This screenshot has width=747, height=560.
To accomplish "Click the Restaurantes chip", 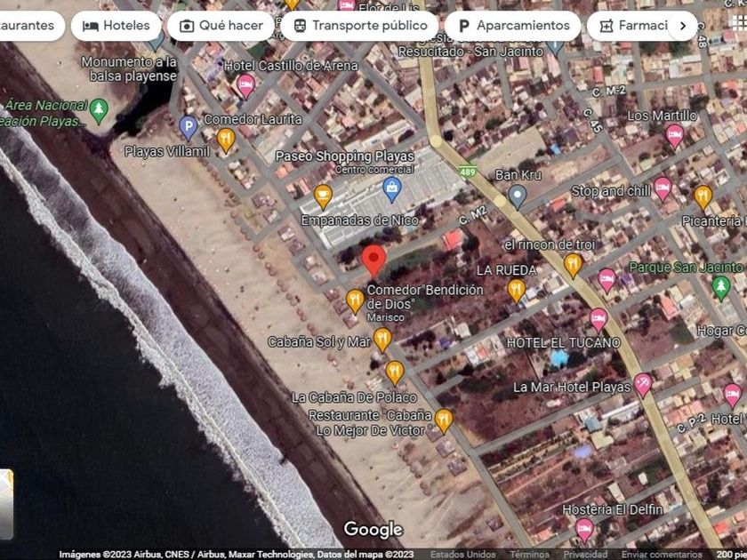I will click(29, 26).
